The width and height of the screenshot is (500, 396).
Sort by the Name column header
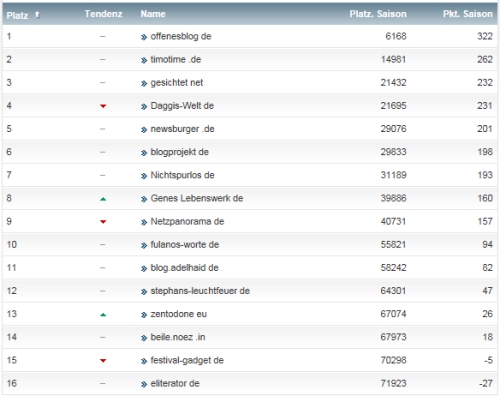[153, 14]
